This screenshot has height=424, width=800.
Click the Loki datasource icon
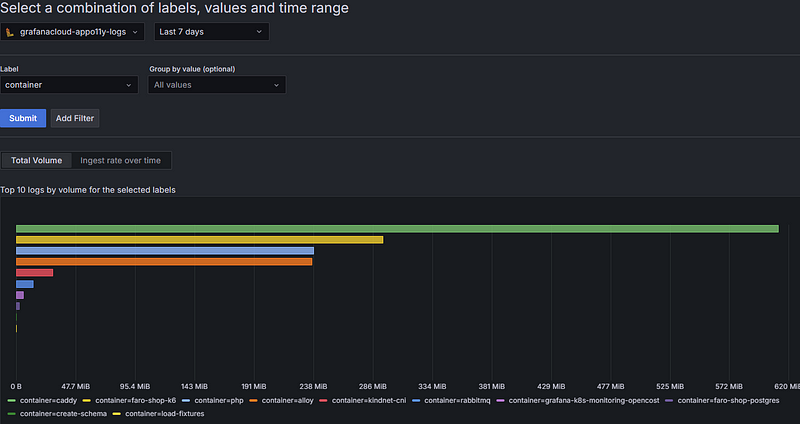tap(10, 32)
